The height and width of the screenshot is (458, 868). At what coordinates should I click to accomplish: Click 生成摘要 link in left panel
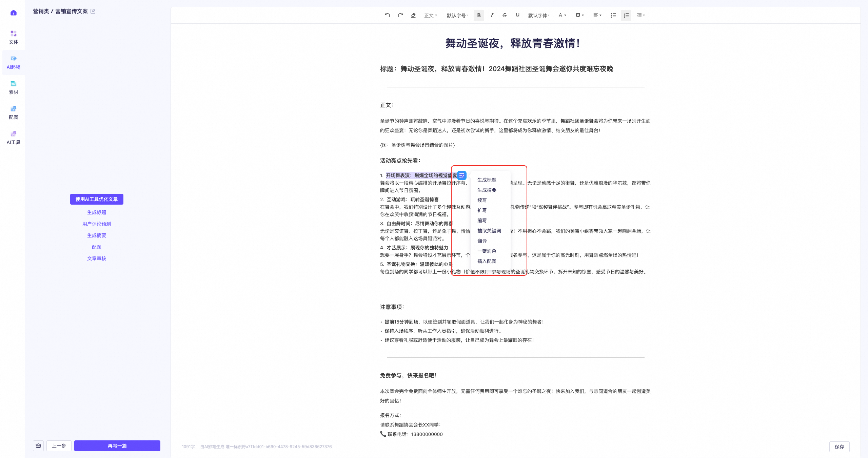coord(97,235)
